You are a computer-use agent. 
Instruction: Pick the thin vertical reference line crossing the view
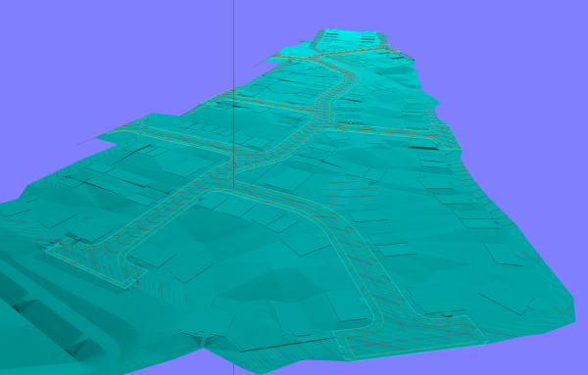234,187
